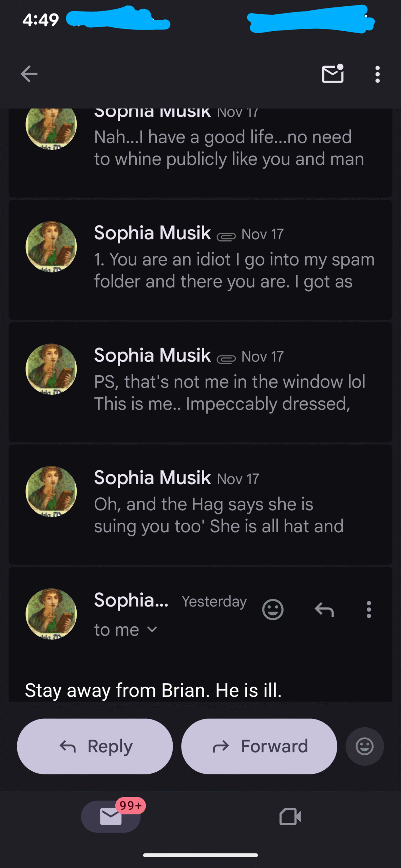Image resolution: width=401 pixels, height=868 pixels.
Task: Expand the "You are an idiot" message
Action: pos(234,271)
